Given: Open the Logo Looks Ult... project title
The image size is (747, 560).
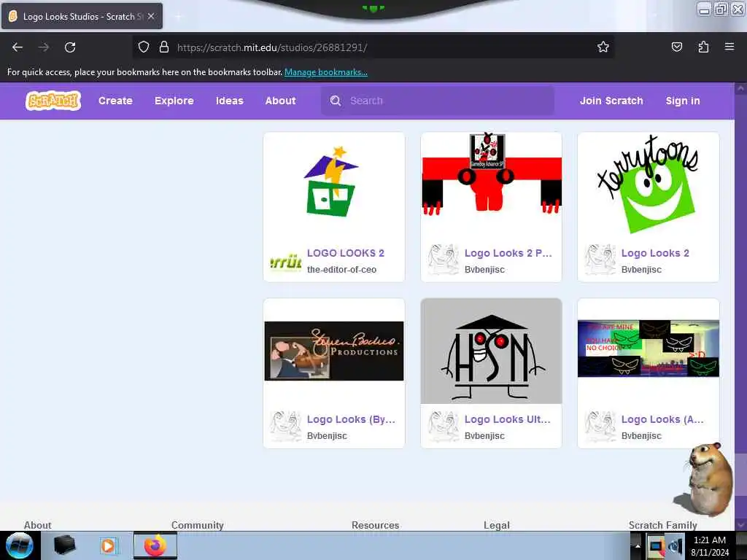Looking at the screenshot, I should click(x=508, y=419).
